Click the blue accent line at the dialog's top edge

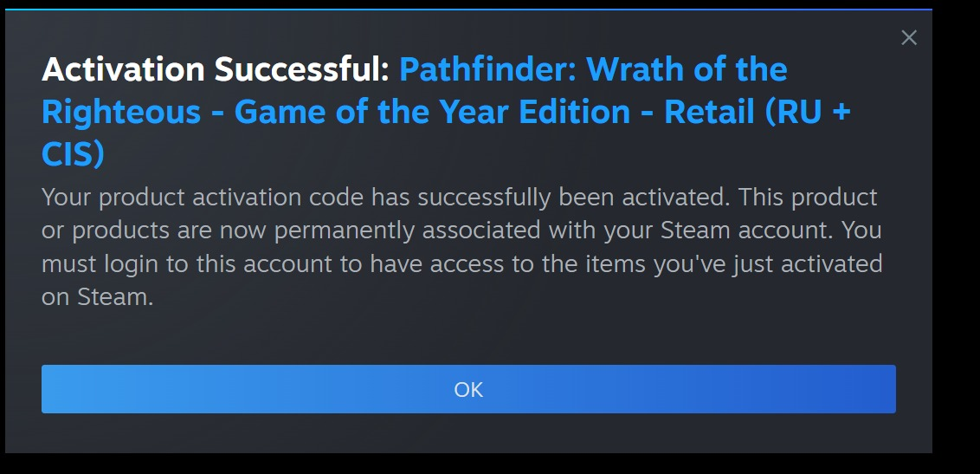click(x=468, y=10)
